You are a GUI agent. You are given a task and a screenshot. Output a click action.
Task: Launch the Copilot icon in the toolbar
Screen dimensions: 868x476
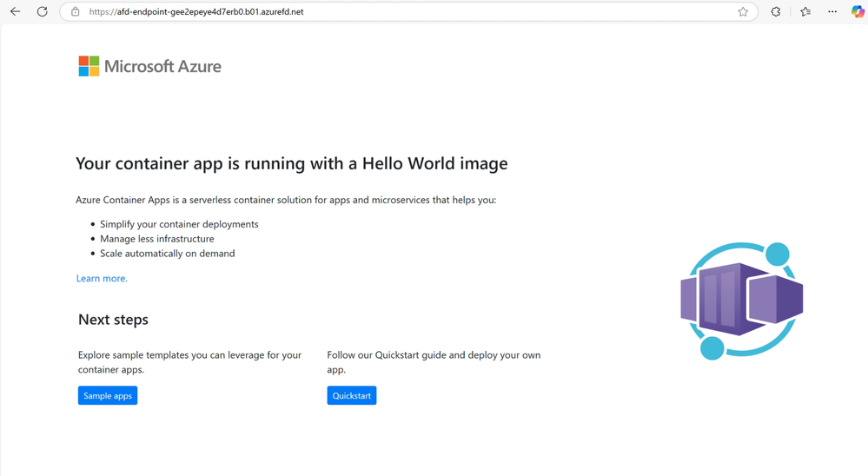tap(858, 11)
